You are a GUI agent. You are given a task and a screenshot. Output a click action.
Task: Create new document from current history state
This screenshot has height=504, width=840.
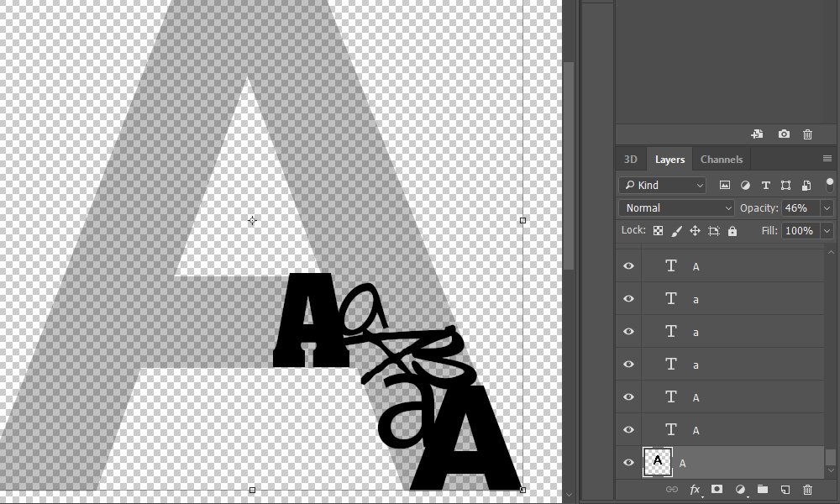(757, 134)
